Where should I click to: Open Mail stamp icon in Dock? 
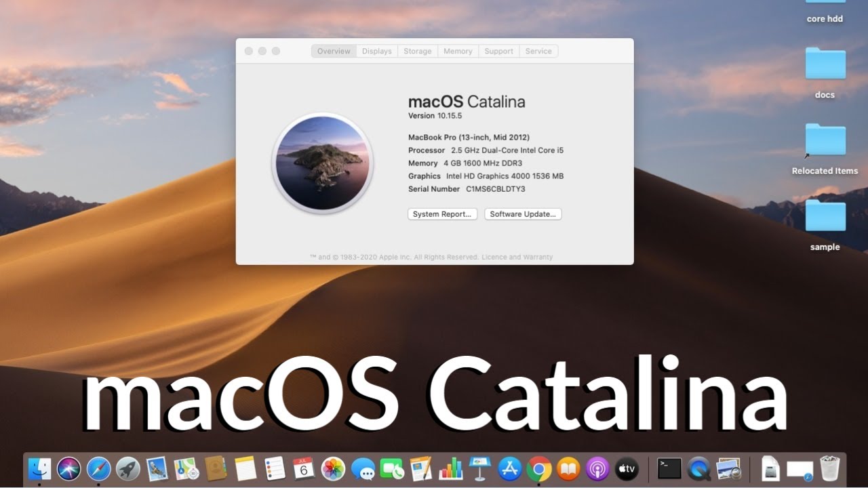pos(157,468)
